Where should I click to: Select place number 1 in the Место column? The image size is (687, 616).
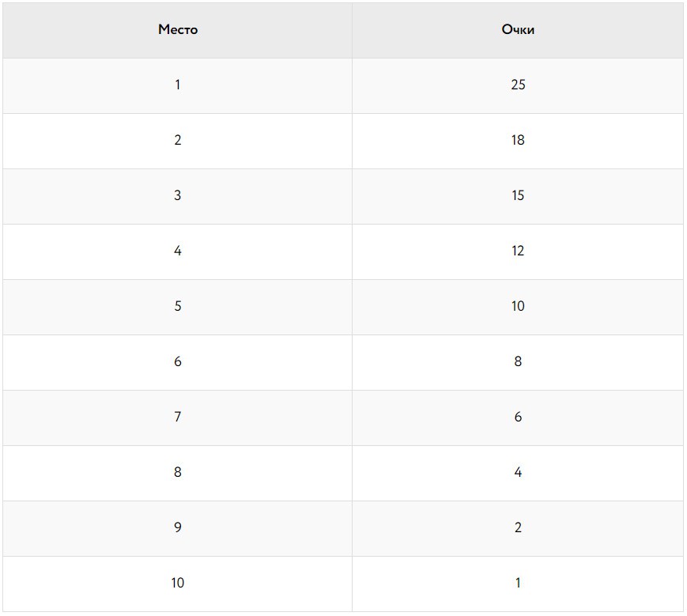coord(177,85)
